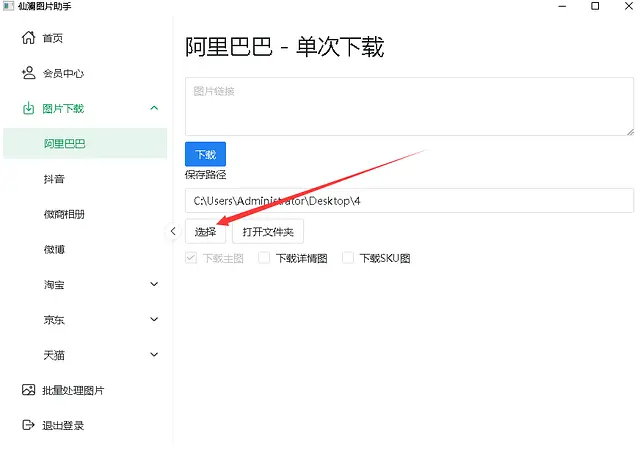Select the 阿里巴巴 menu item
640x474 pixels.
85,143
